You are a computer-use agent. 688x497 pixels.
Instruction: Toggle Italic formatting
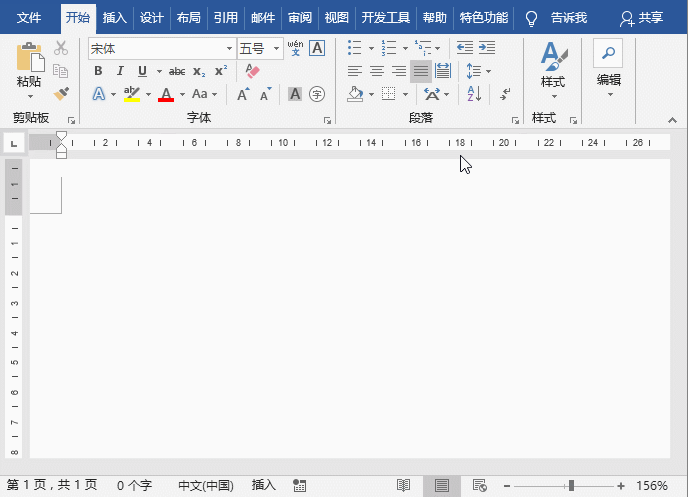point(120,71)
